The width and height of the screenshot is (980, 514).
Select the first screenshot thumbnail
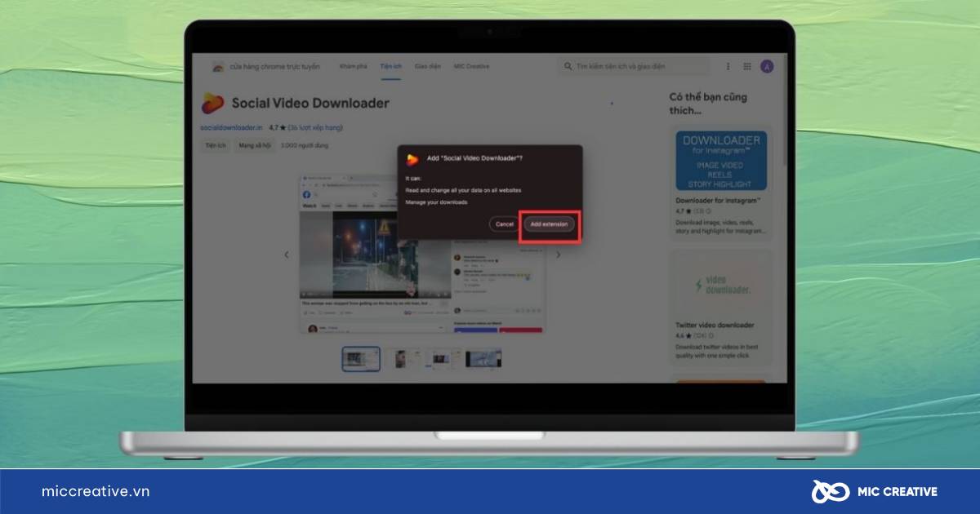coord(361,358)
